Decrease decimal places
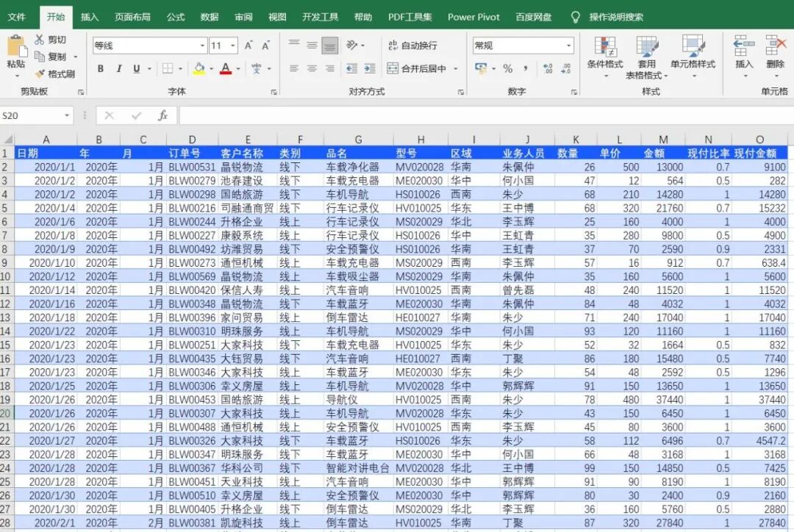794x532 pixels. (565, 68)
